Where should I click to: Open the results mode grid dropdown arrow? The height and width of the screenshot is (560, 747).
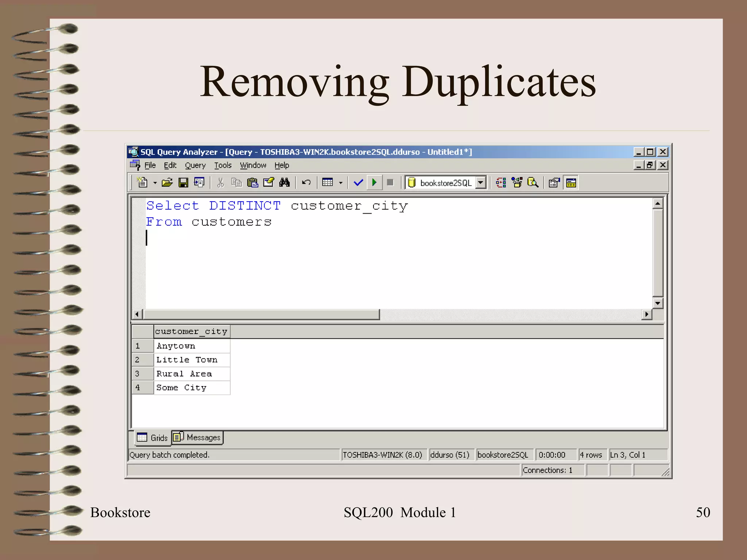tap(341, 183)
